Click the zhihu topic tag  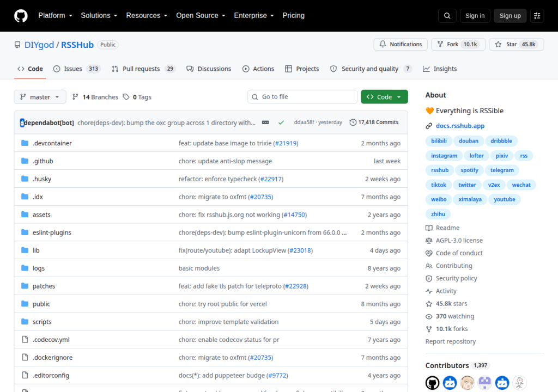click(438, 214)
